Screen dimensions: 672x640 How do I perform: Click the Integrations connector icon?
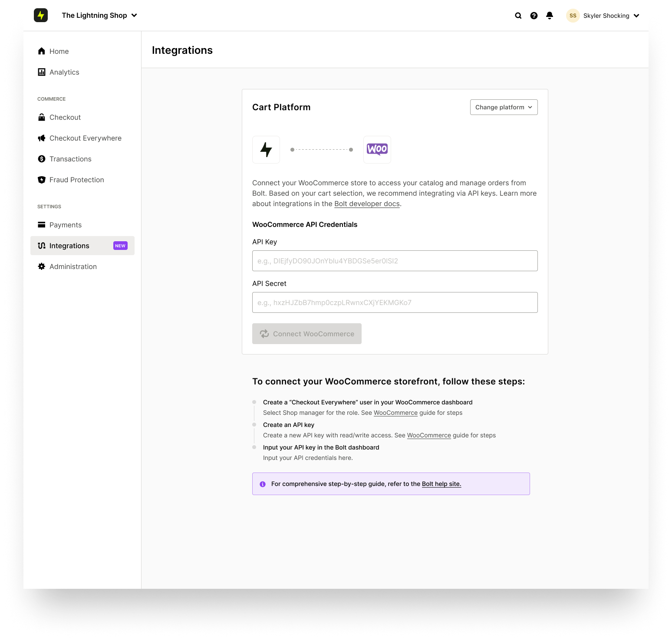[42, 246]
